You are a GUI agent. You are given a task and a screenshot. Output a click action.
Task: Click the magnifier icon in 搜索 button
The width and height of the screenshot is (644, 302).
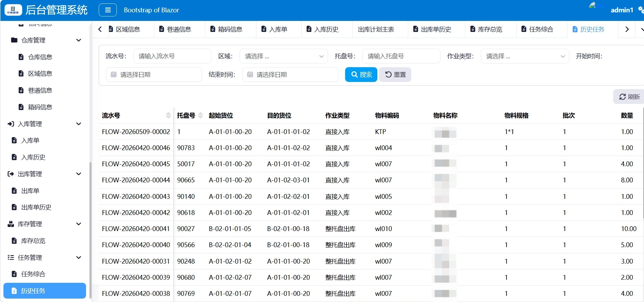[354, 74]
